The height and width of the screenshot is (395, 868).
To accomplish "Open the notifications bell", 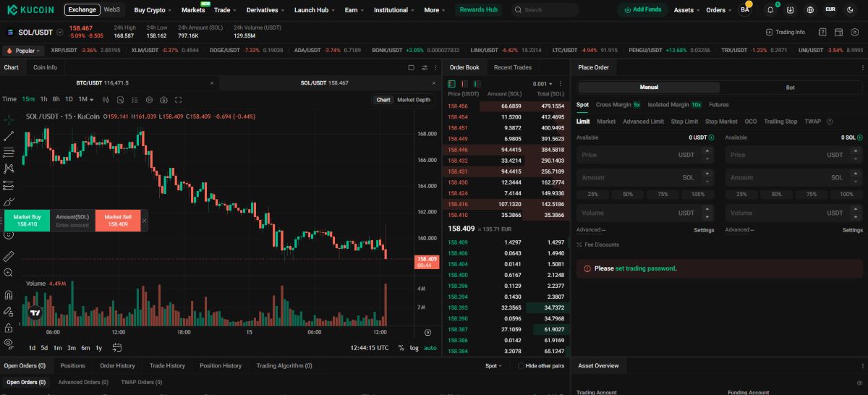I will coord(770,10).
